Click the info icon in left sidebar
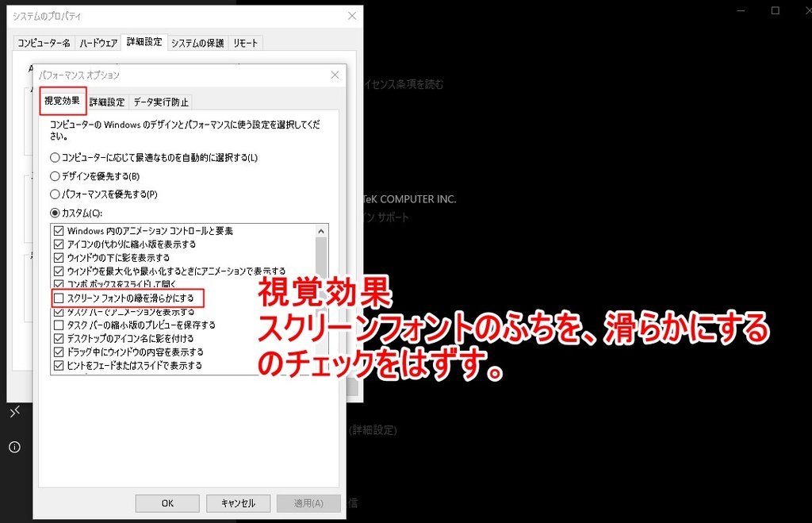This screenshot has height=523, width=812. pos(14,447)
